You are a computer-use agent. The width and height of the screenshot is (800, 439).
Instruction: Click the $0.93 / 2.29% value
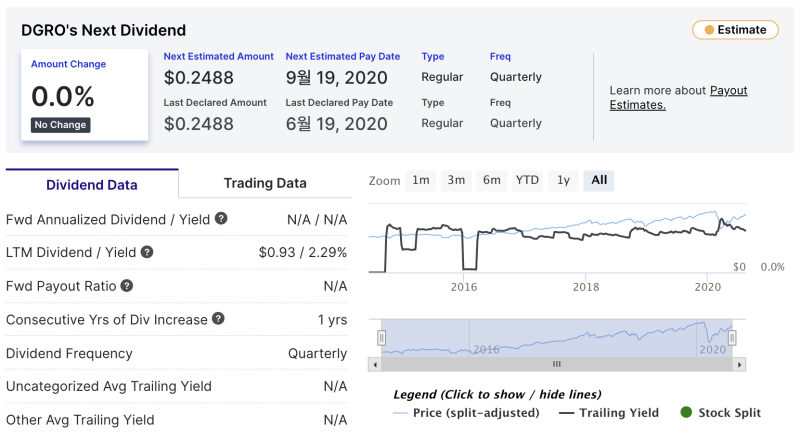[303, 252]
